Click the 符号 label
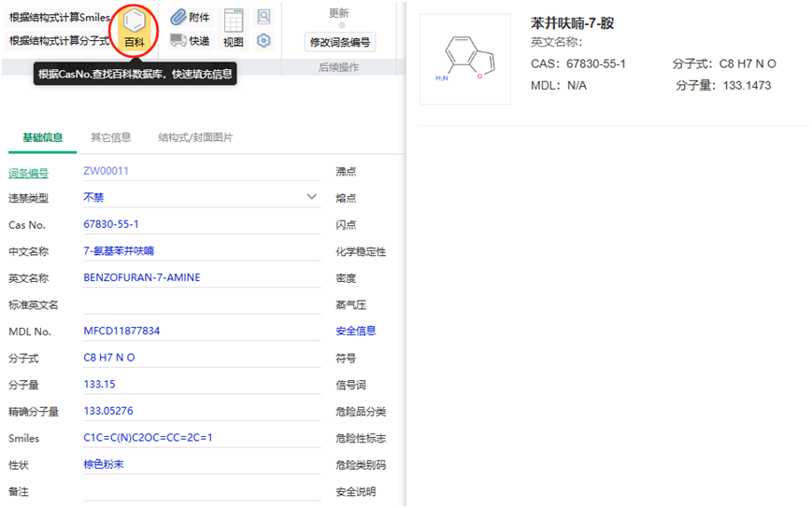The image size is (812, 508). pyautogui.click(x=346, y=358)
